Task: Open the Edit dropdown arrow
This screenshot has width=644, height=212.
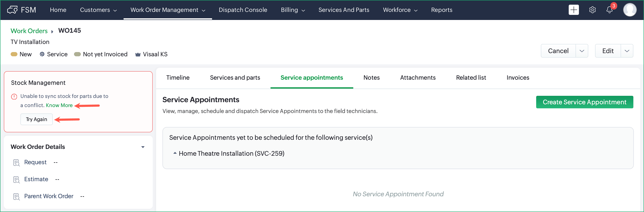Action: click(x=627, y=51)
